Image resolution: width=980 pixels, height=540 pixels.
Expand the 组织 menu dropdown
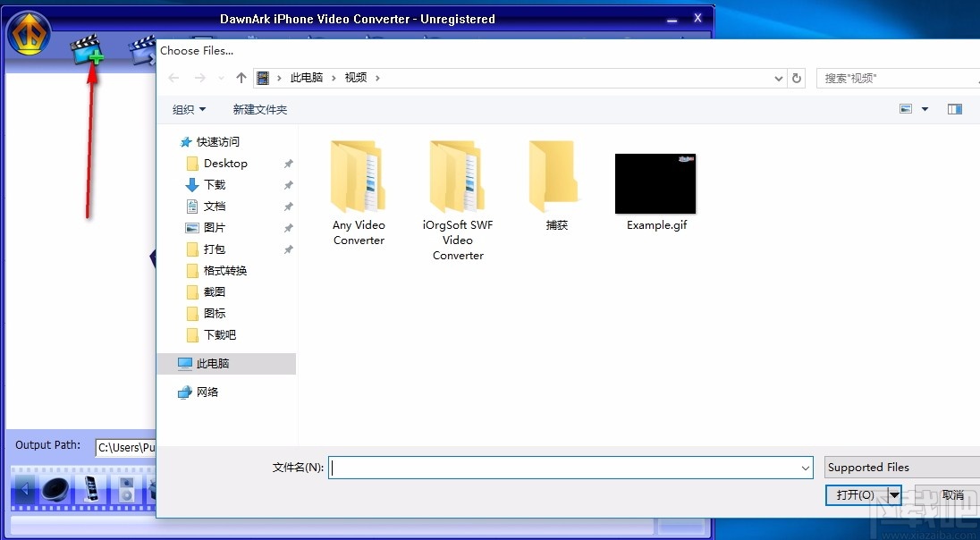pyautogui.click(x=189, y=109)
